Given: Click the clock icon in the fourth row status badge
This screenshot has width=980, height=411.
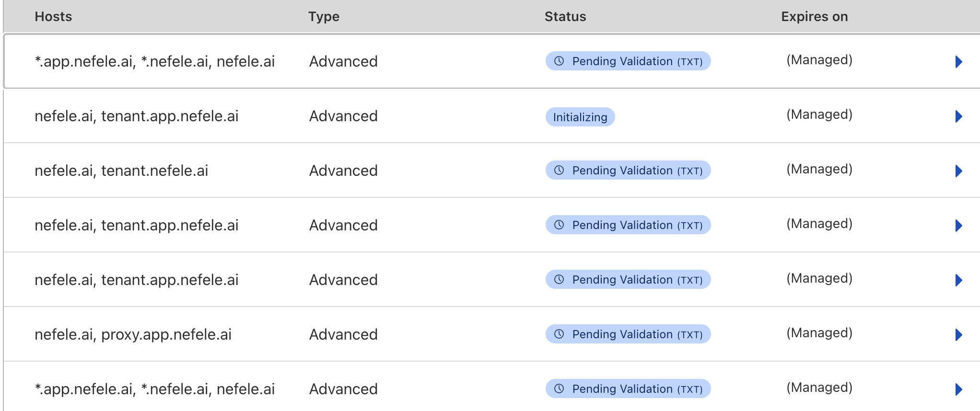Looking at the screenshot, I should [x=559, y=225].
